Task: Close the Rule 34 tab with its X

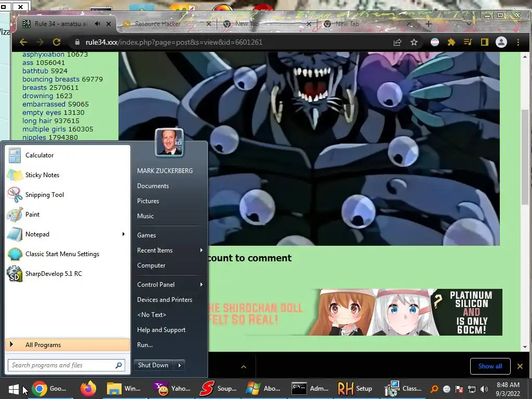Action: click(x=109, y=24)
